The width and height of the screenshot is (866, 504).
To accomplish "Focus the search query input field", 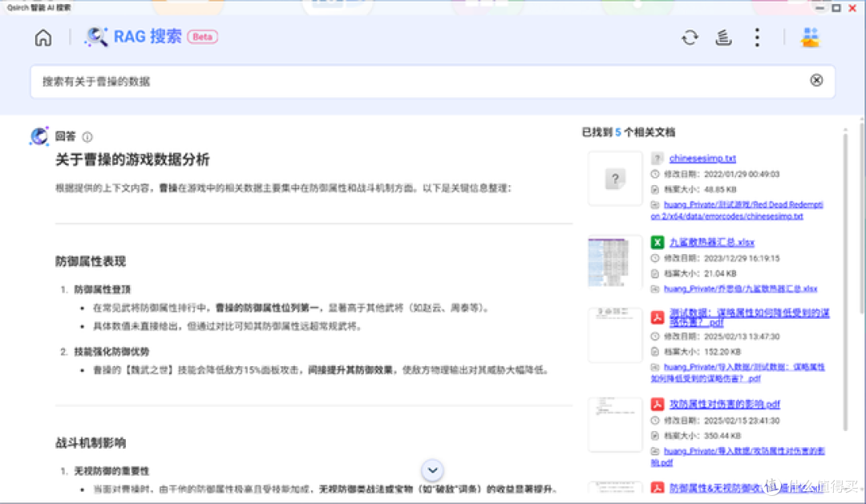I will (432, 82).
